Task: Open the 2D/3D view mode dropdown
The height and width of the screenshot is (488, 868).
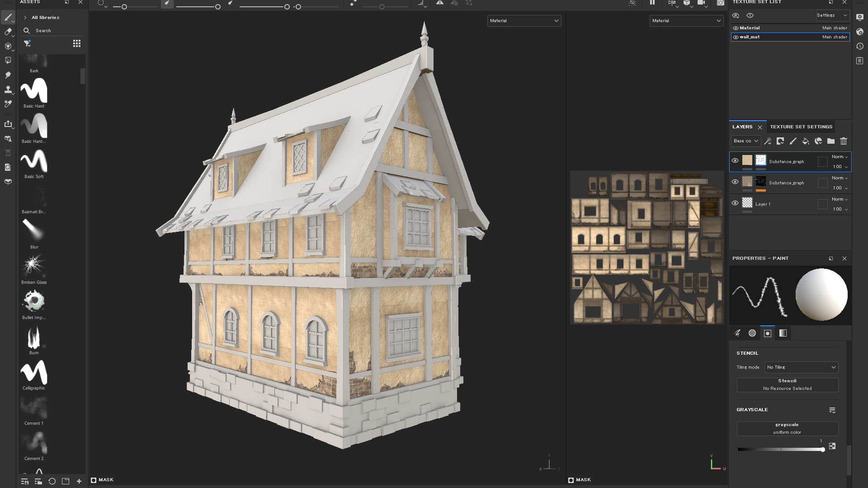Action: click(673, 3)
